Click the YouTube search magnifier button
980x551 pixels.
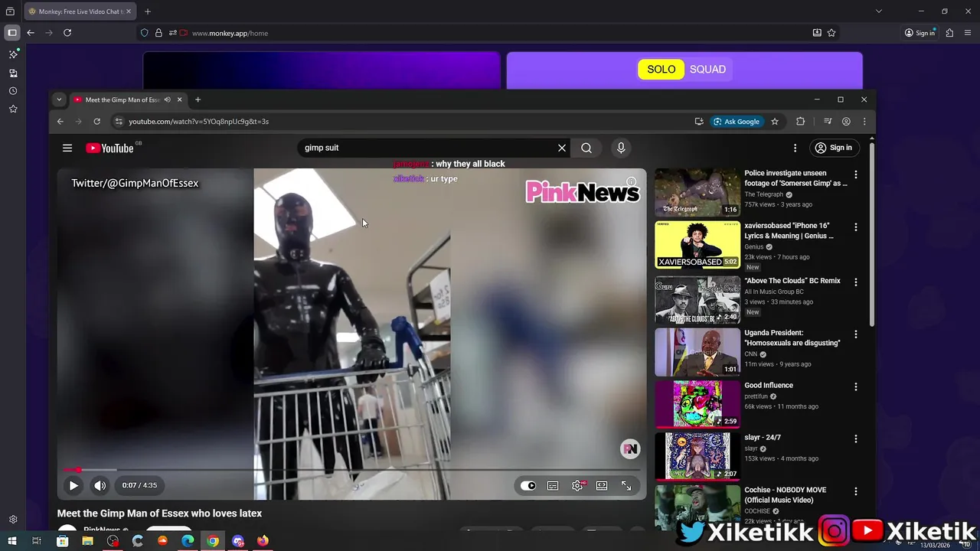click(586, 148)
